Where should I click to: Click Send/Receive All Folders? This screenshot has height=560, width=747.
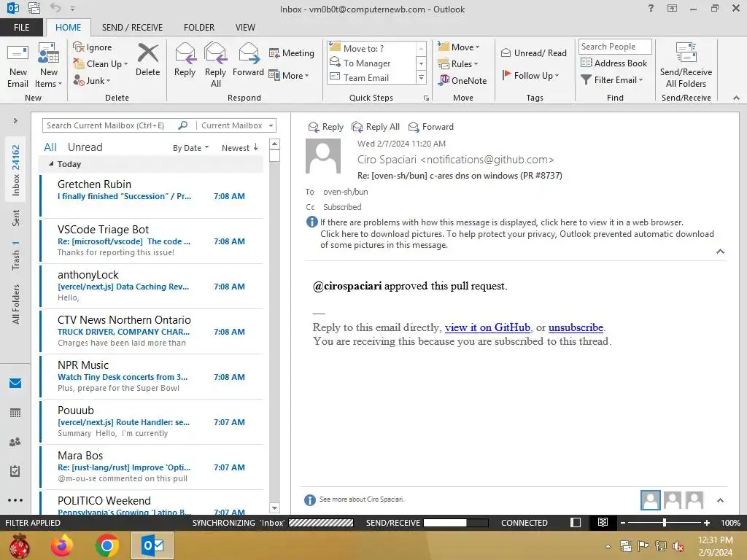pyautogui.click(x=686, y=66)
